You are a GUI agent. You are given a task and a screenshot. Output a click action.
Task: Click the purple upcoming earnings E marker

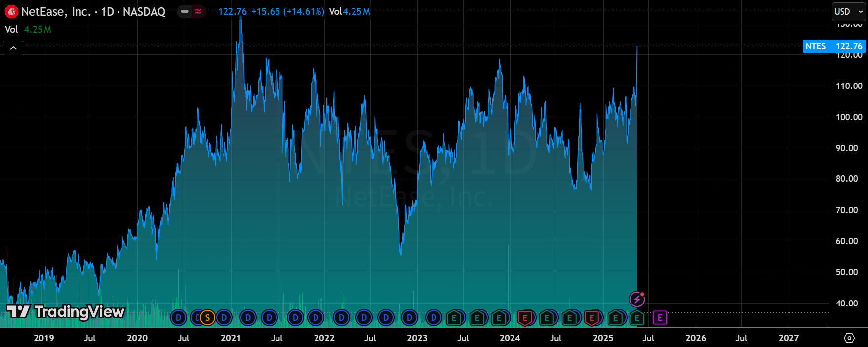660,318
